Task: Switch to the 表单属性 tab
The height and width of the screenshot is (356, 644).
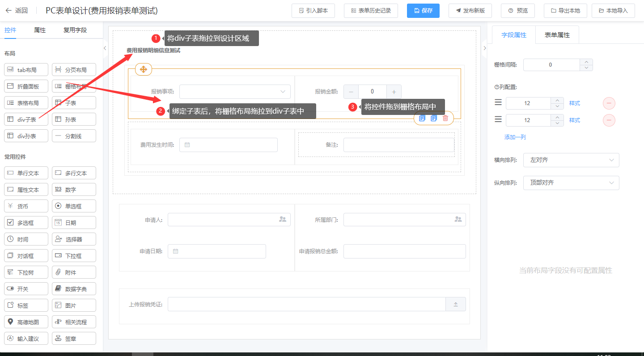Action: (x=557, y=35)
